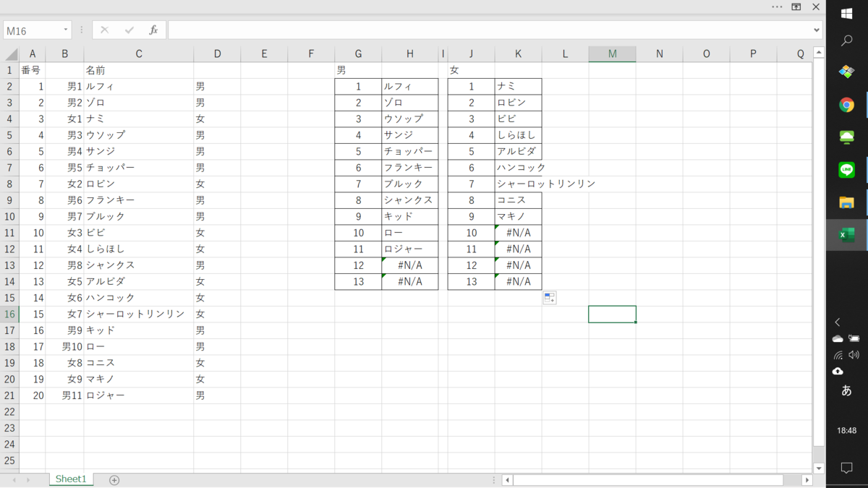
Task: Click the OneDrive cloud tray icon
Action: (x=838, y=338)
